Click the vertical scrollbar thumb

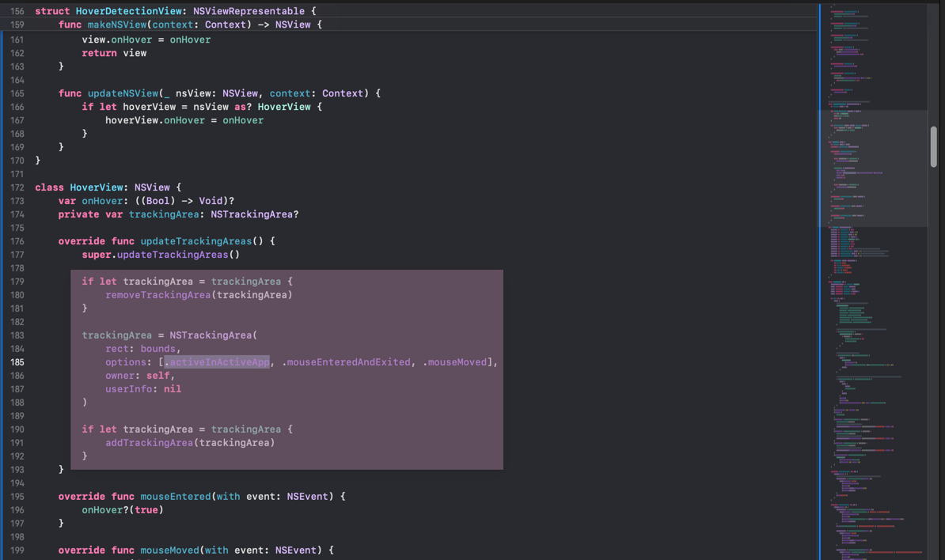click(934, 146)
